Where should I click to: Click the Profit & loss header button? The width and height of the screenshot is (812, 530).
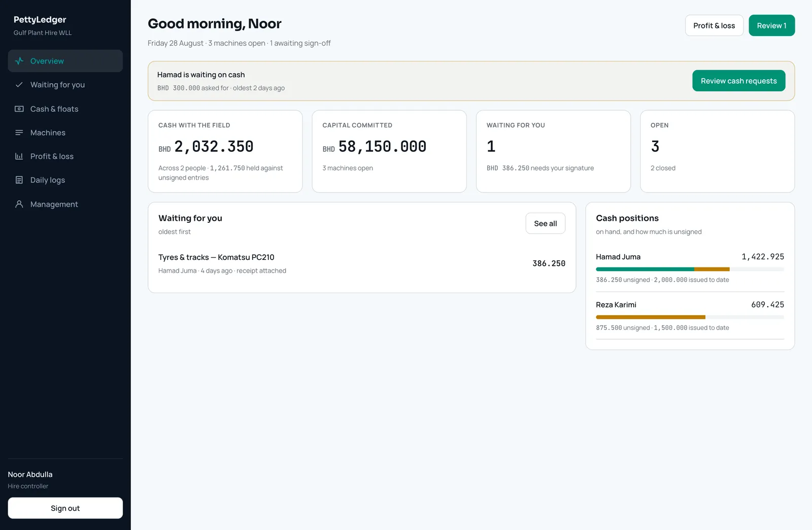pos(714,25)
